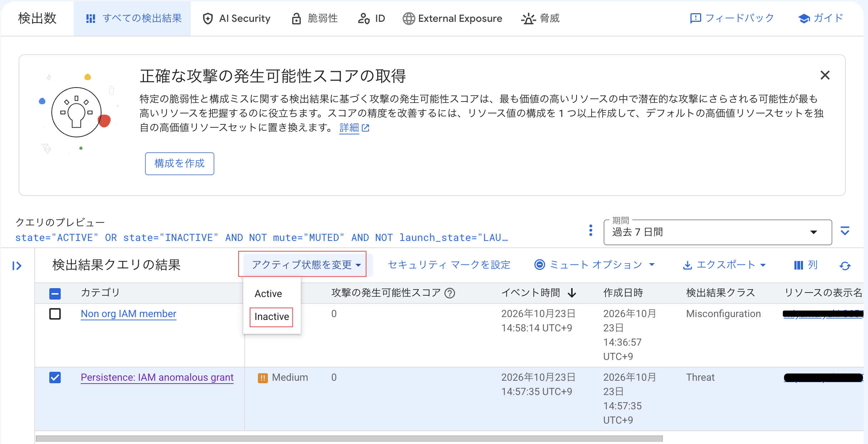Click the Threat class cell

tap(700, 378)
